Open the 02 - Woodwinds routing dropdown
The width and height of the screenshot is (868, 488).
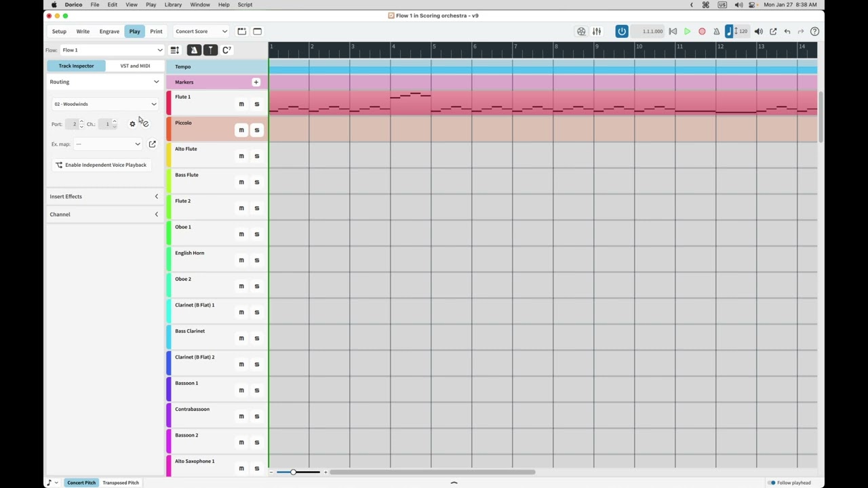click(x=105, y=104)
